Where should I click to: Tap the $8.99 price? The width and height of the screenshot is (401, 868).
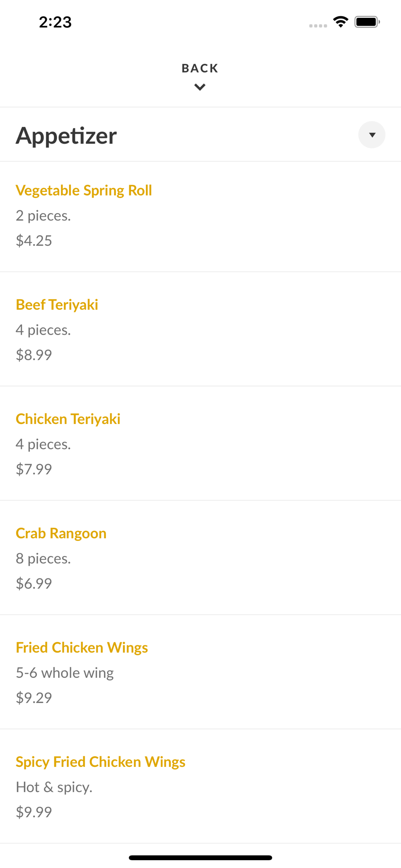tap(34, 355)
